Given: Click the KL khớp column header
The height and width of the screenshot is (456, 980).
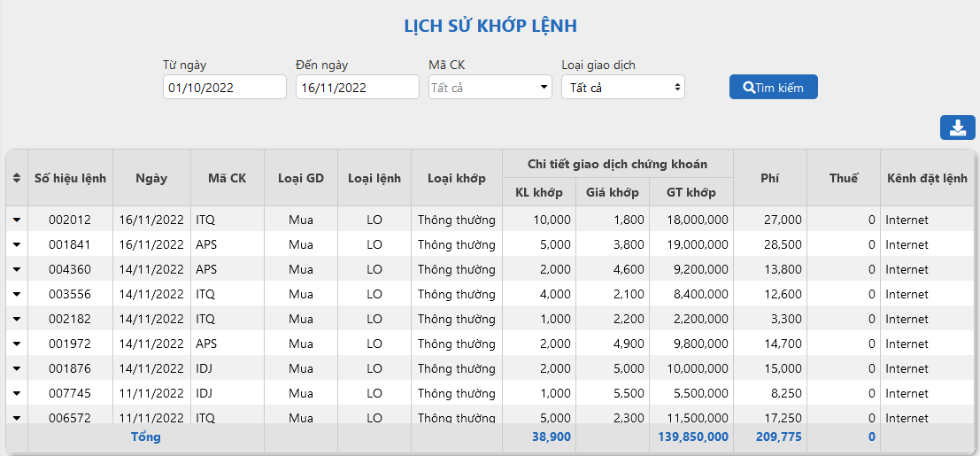Looking at the screenshot, I should click(x=539, y=192).
